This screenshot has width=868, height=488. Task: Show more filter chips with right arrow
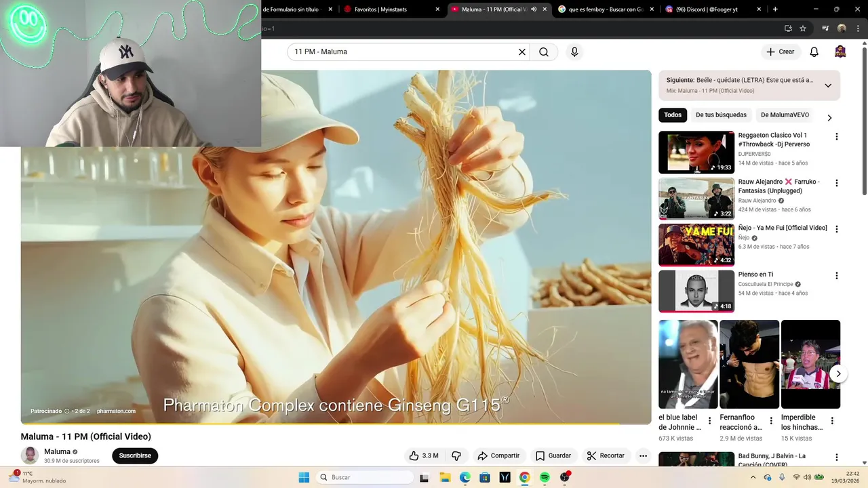point(829,118)
